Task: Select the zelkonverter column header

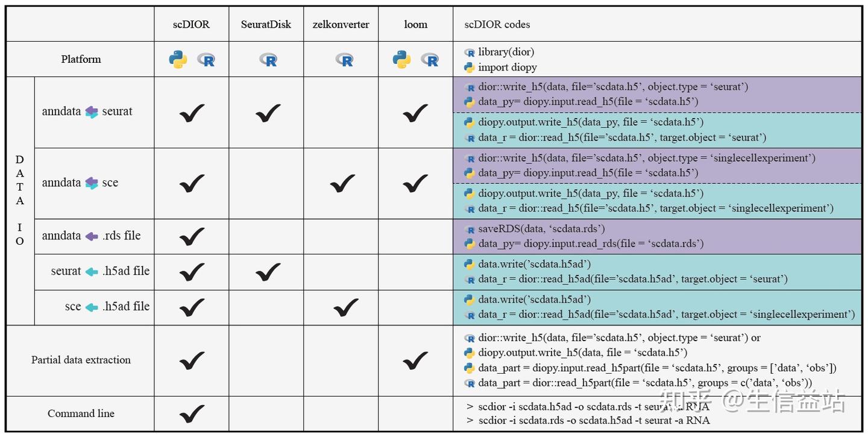Action: pos(341,25)
